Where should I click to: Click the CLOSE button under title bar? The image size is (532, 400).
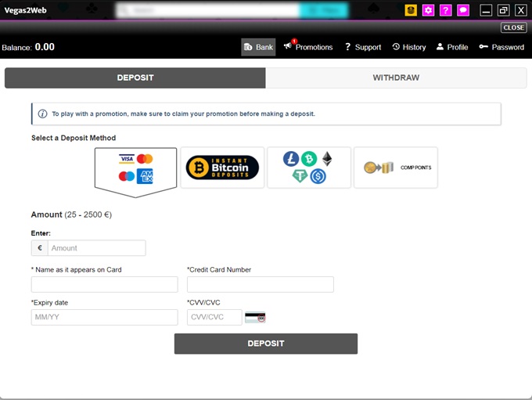pyautogui.click(x=513, y=27)
